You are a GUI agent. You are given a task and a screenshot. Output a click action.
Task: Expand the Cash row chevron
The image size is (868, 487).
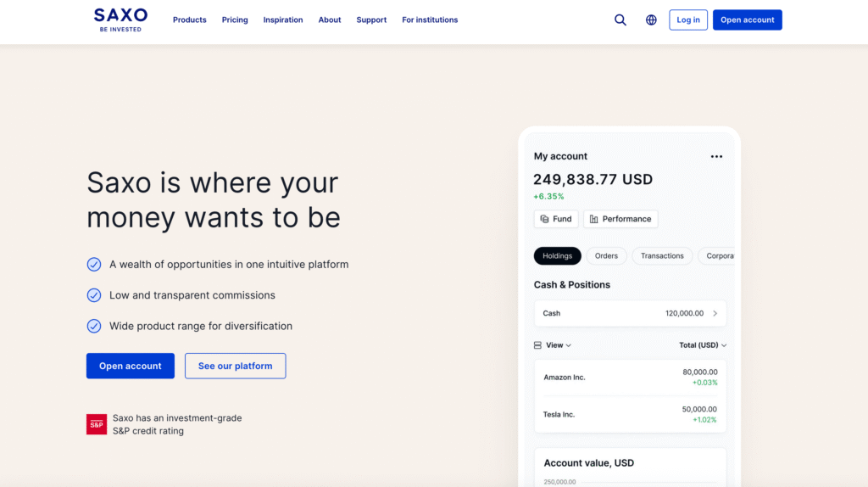click(715, 314)
